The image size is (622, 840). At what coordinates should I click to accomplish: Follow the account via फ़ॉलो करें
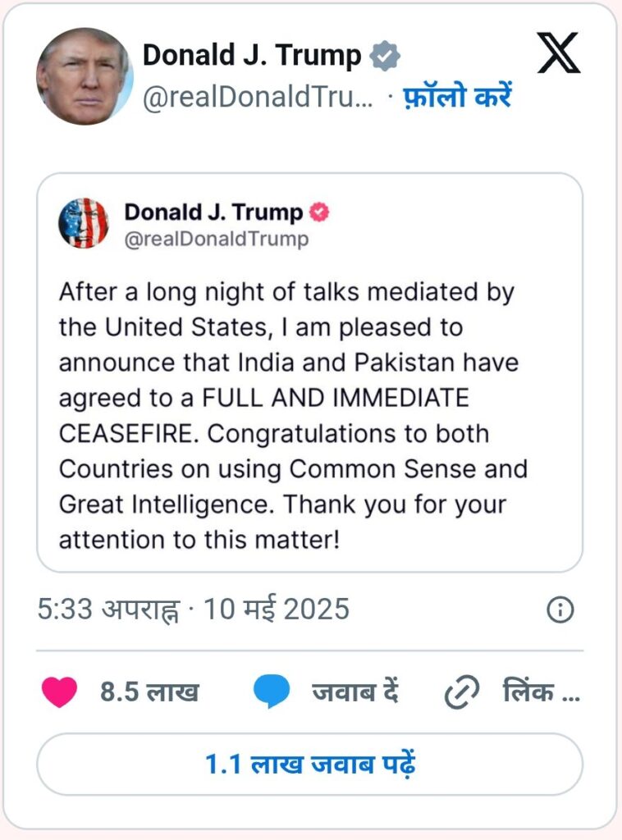(x=457, y=97)
